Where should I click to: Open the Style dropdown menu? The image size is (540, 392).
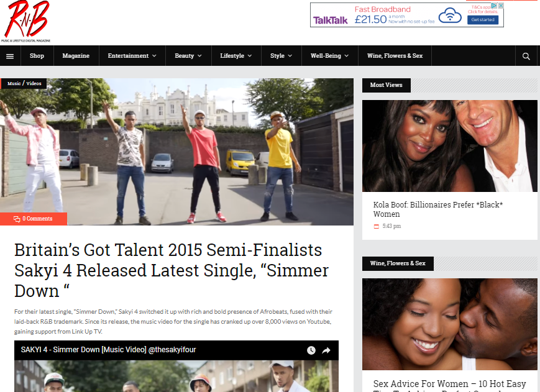tap(281, 56)
